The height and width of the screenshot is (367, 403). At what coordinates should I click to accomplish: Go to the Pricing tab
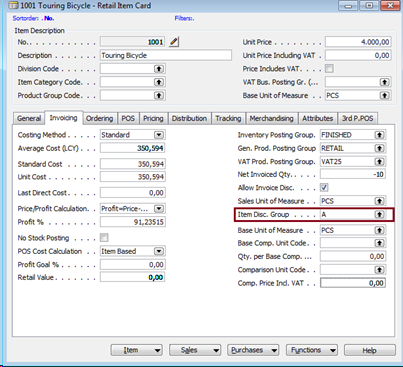pos(153,118)
